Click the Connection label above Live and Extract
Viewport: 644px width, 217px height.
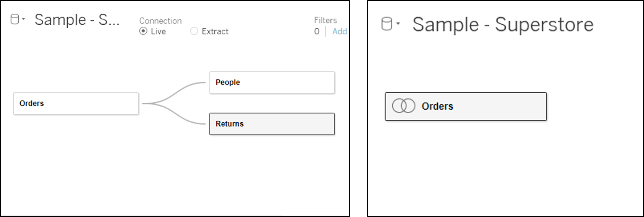(x=160, y=21)
